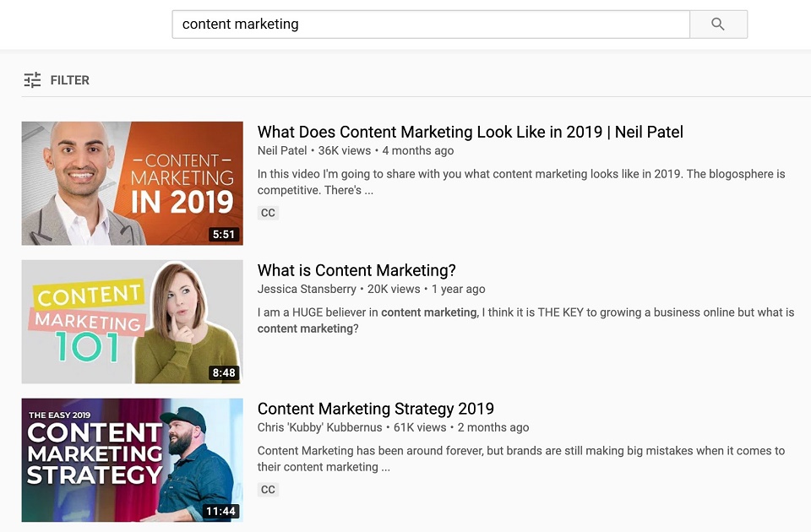Click the CC badge under Kubbernus video
Image resolution: width=811 pixels, height=532 pixels.
coord(268,490)
